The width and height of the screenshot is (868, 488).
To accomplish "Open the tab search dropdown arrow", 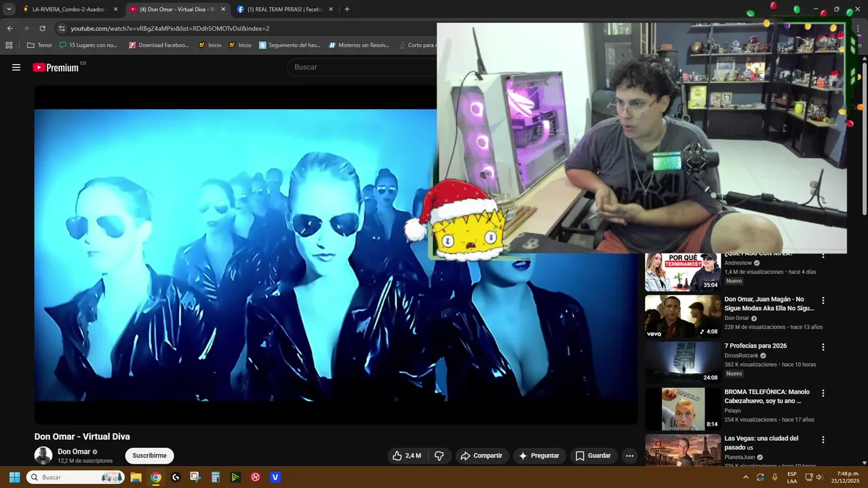I will 9,9.
